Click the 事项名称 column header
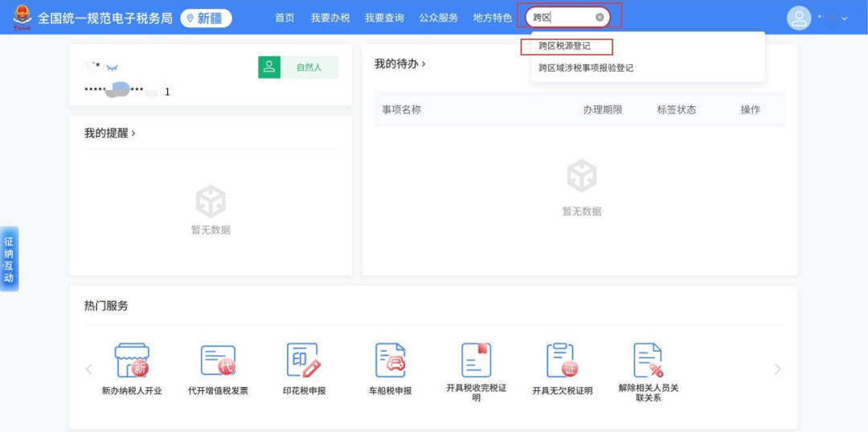This screenshot has width=868, height=432. pyautogui.click(x=401, y=109)
